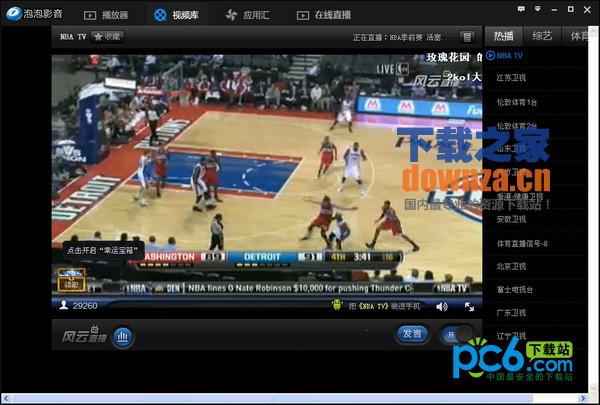Open the 播放器 player tab
Image resolution: width=600 pixels, height=405 pixels.
click(106, 15)
